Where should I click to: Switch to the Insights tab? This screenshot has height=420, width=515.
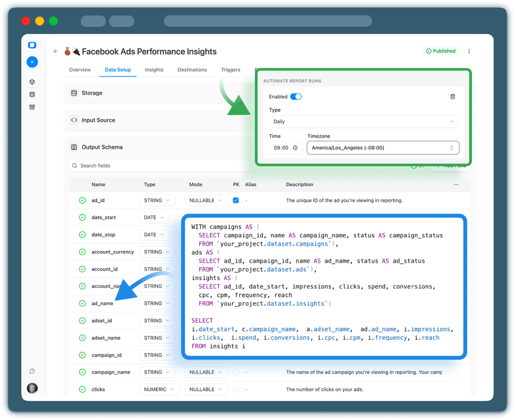pyautogui.click(x=154, y=69)
